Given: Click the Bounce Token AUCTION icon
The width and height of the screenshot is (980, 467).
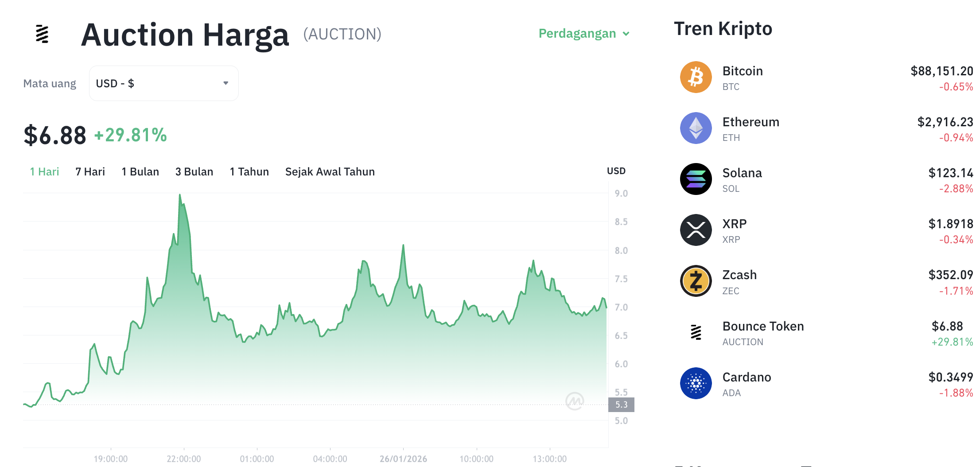Looking at the screenshot, I should click(x=696, y=331).
